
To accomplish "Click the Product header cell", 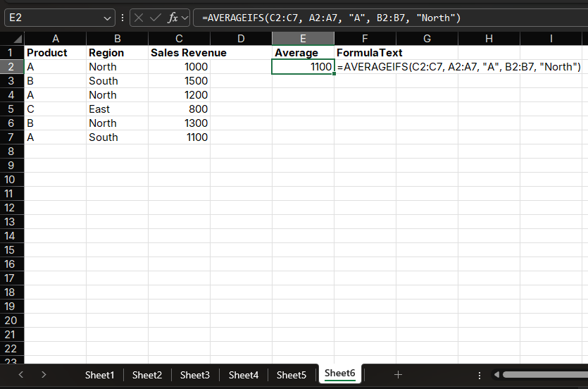I will tap(55, 53).
